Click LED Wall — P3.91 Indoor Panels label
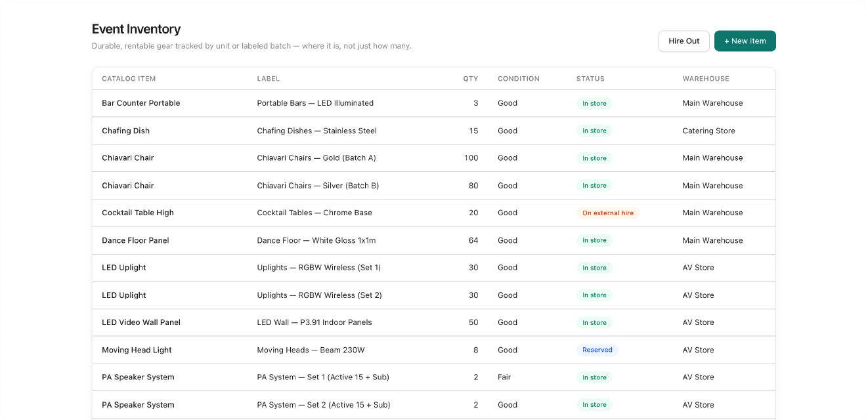The image size is (868, 420). pos(315,322)
